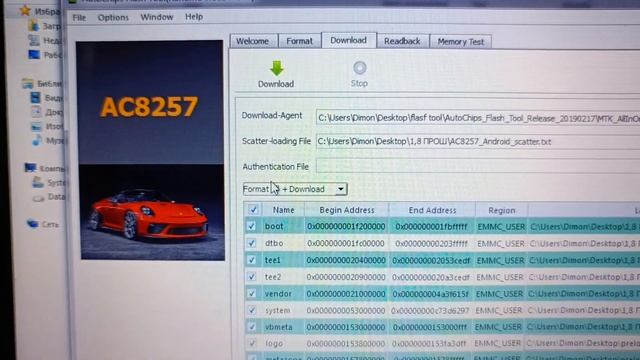Uncheck the logo partition checkbox
The width and height of the screenshot is (640, 360).
click(x=252, y=344)
